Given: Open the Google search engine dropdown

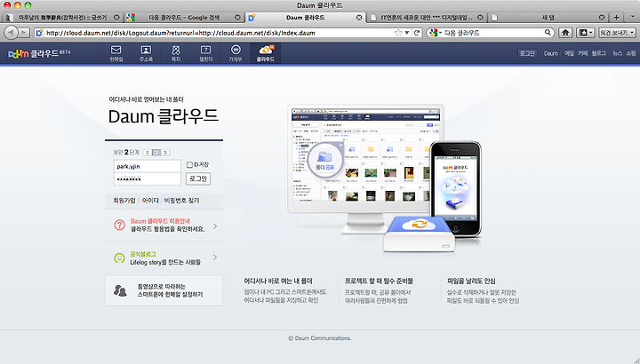Looking at the screenshot, I should (436, 33).
